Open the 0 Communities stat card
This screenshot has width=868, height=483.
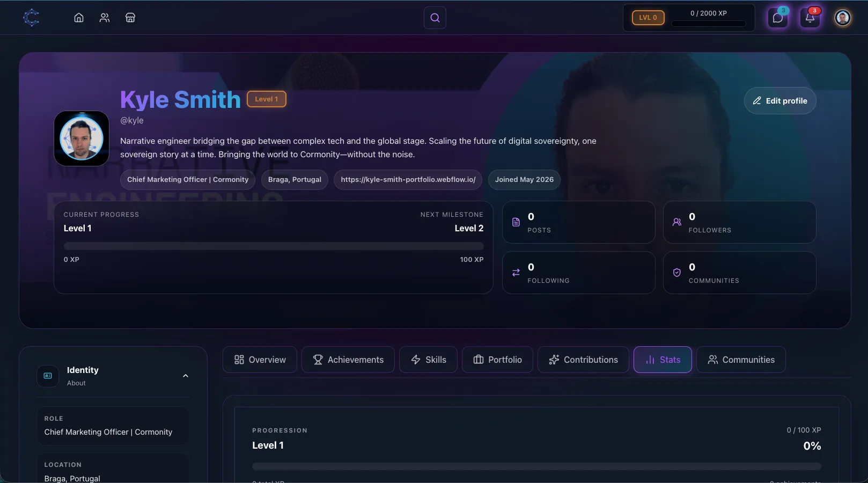[x=740, y=273]
